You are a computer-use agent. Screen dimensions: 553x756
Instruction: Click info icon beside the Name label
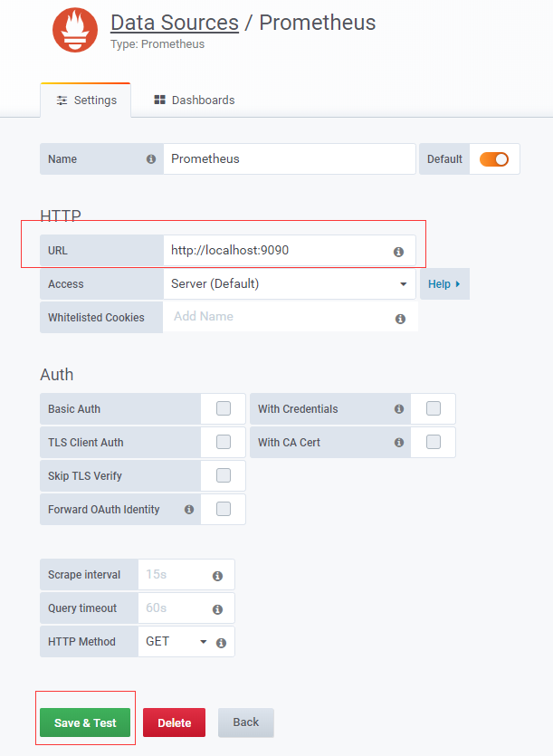(151, 159)
